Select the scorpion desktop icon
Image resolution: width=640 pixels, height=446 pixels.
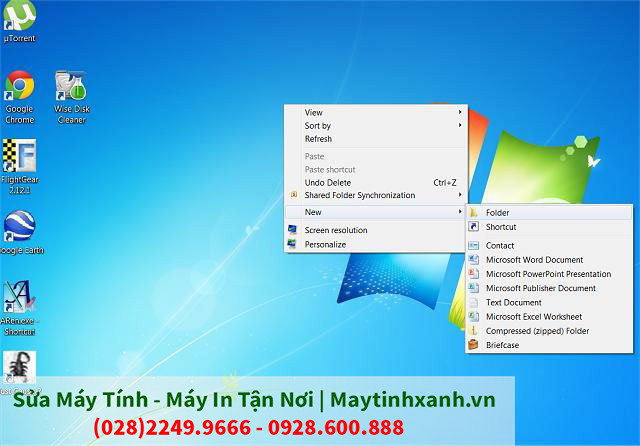19,367
